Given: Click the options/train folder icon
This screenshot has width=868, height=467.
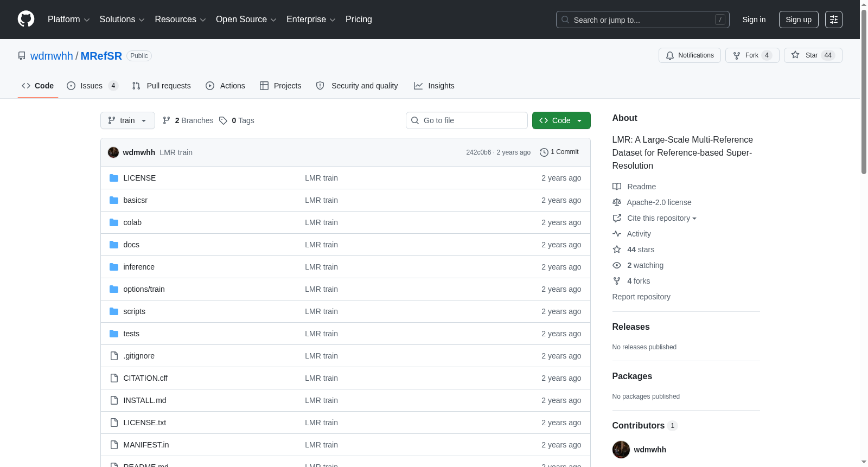Looking at the screenshot, I should tap(114, 289).
